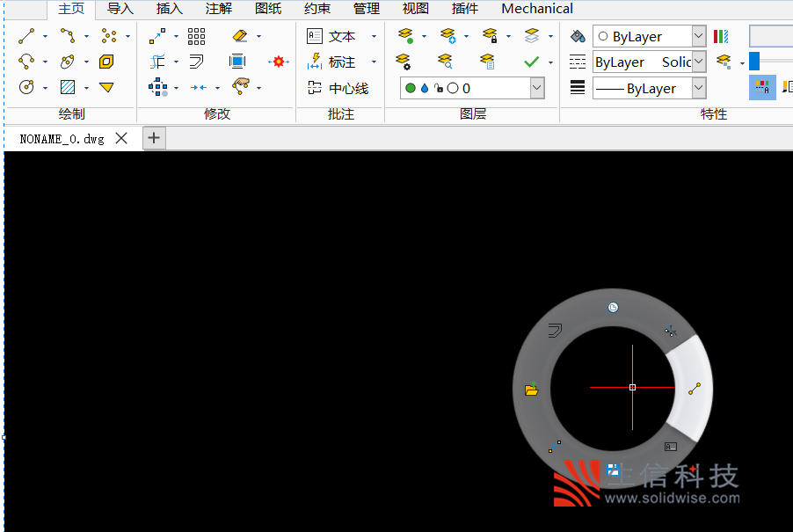Click the 文本 text button
The height and width of the screenshot is (532, 793).
point(331,36)
